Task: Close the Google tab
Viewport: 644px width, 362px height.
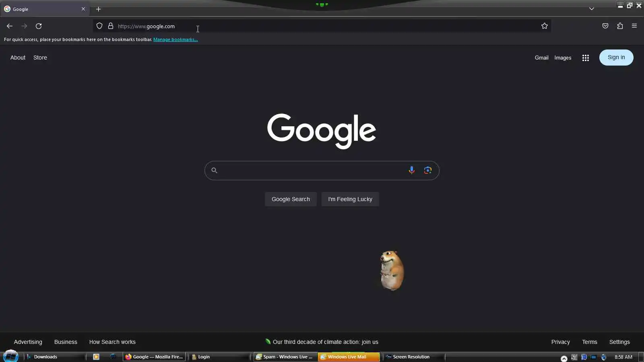Action: click(x=83, y=9)
